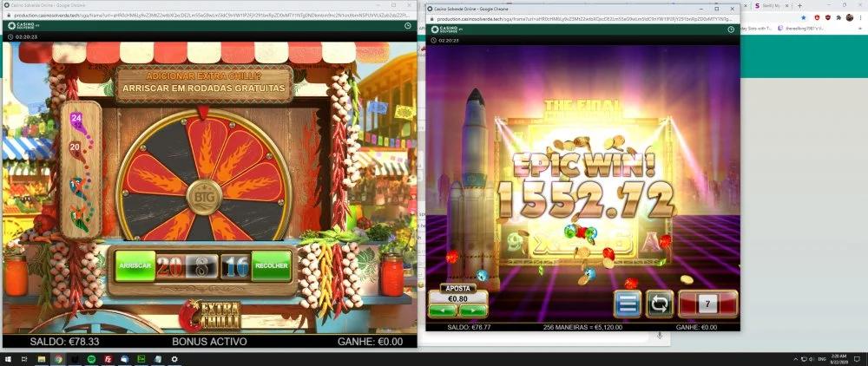This screenshot has height=366, width=868.
Task: Click BONUS ACTIVO status text
Action: pos(208,342)
